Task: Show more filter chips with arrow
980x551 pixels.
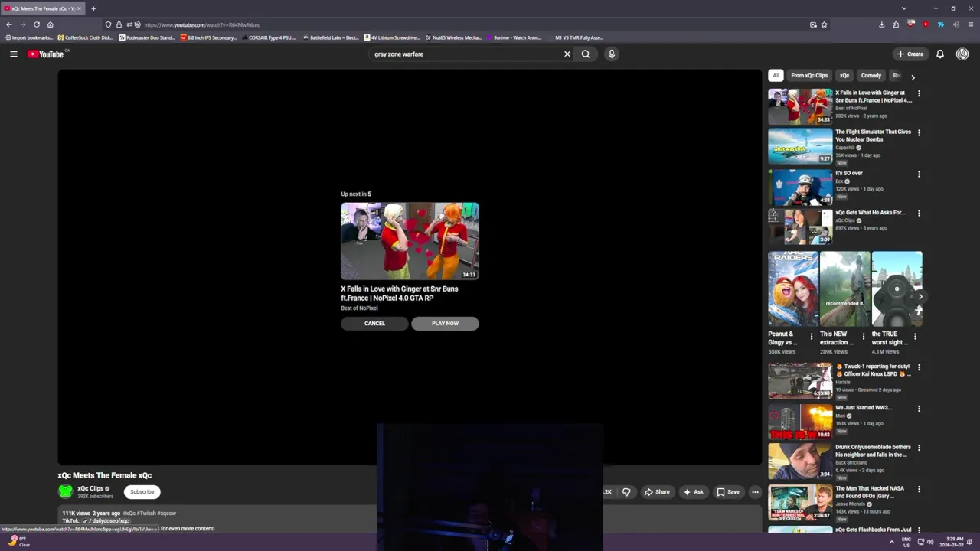Action: pyautogui.click(x=913, y=77)
